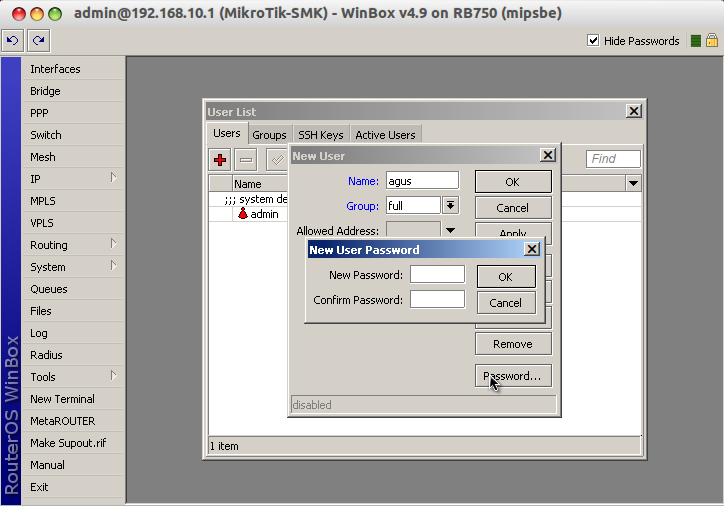The height and width of the screenshot is (506, 724).
Task: Click the Confirm Password field
Action: [437, 299]
